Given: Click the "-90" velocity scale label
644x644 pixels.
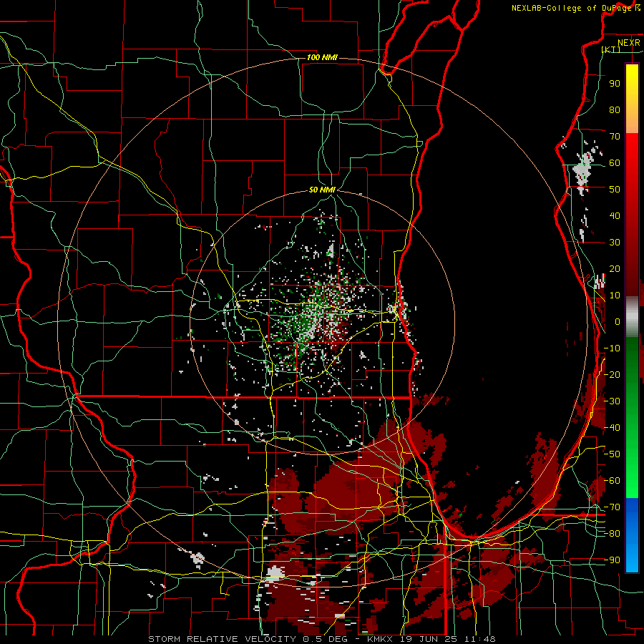Looking at the screenshot, I should click(x=612, y=560).
